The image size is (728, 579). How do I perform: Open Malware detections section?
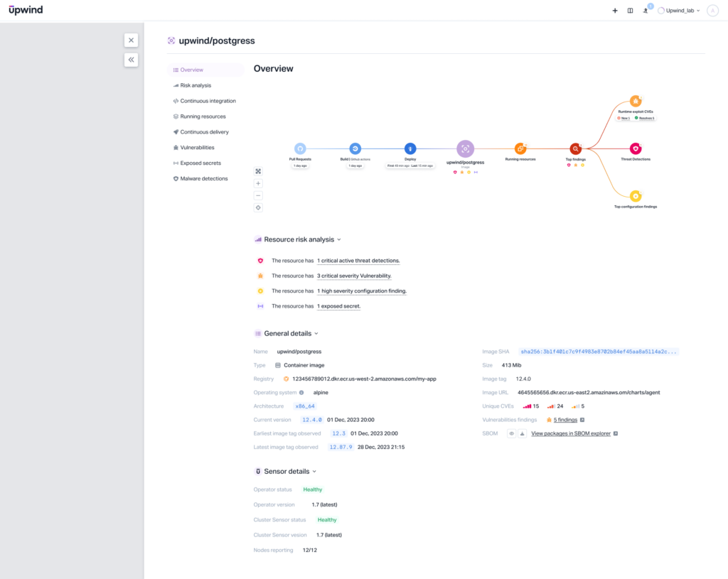pos(200,178)
